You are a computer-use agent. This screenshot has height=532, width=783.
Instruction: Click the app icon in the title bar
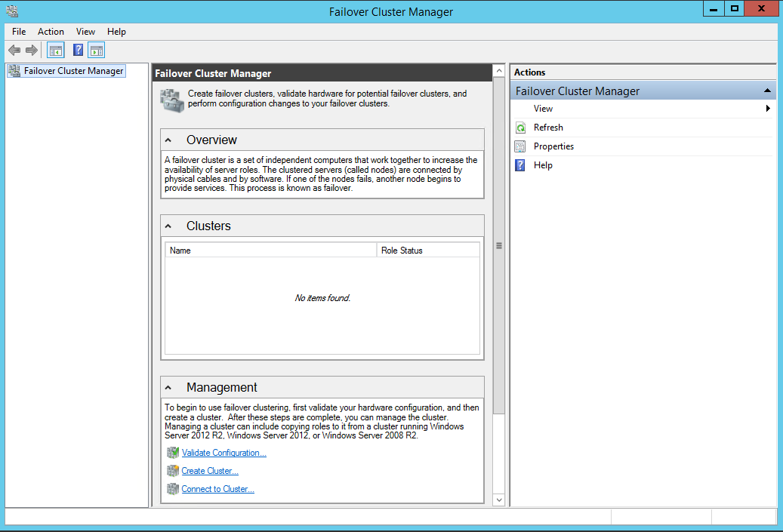pos(12,11)
